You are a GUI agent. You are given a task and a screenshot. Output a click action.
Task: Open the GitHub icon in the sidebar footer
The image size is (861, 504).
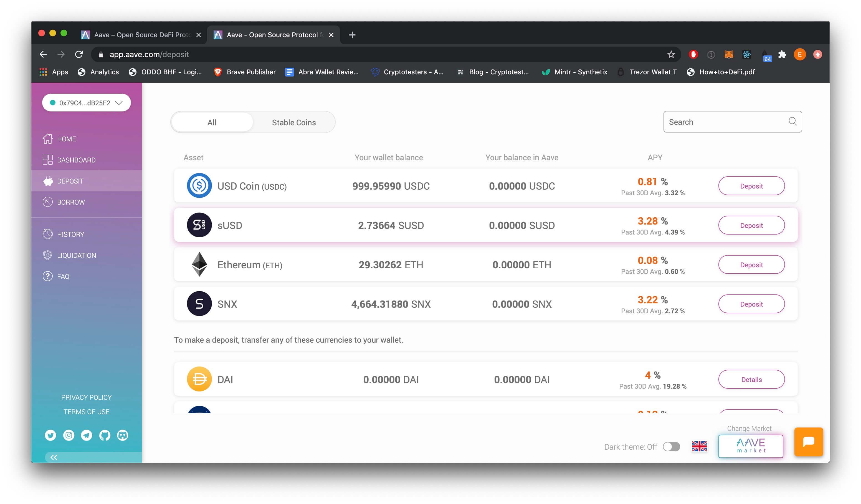pyautogui.click(x=105, y=435)
